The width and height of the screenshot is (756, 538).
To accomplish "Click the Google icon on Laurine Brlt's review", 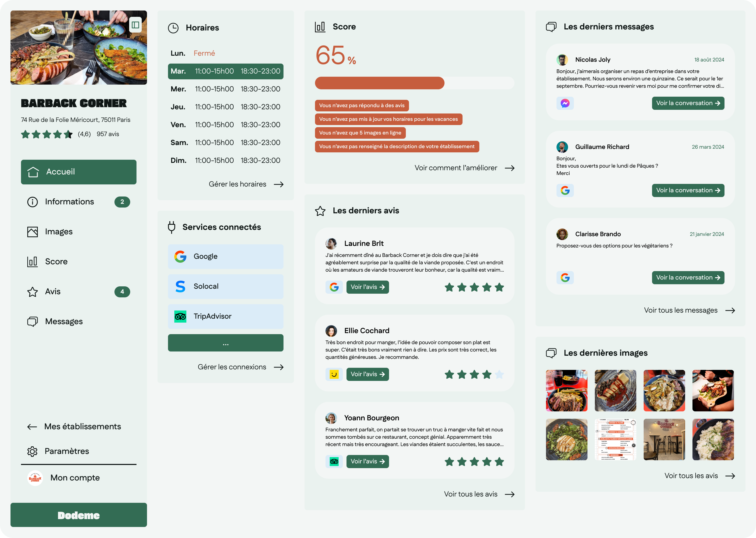I will click(x=334, y=287).
